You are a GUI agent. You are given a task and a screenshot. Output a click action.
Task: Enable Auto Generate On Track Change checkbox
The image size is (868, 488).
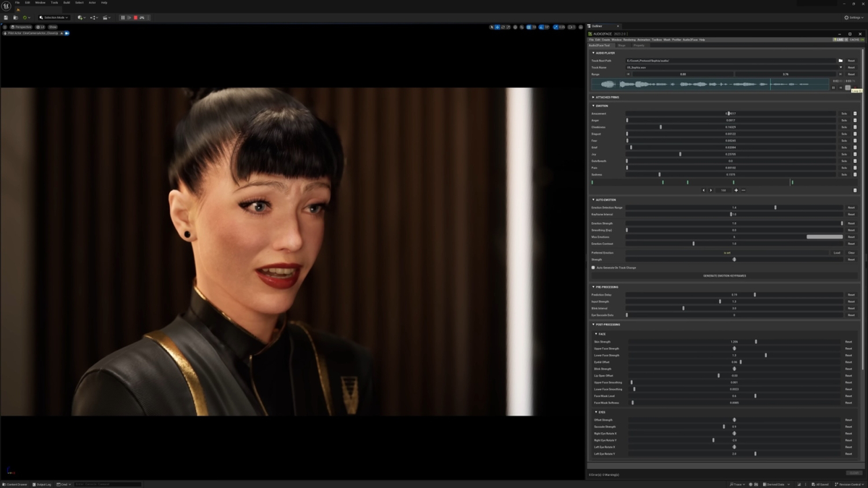(593, 267)
